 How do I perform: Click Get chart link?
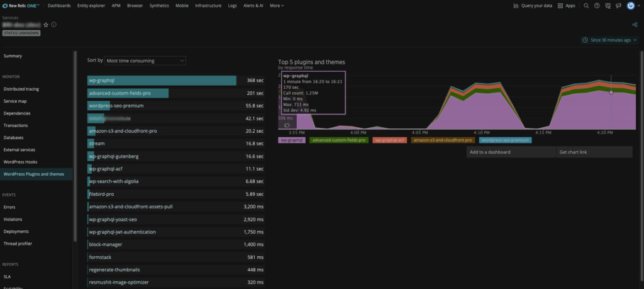(594, 152)
